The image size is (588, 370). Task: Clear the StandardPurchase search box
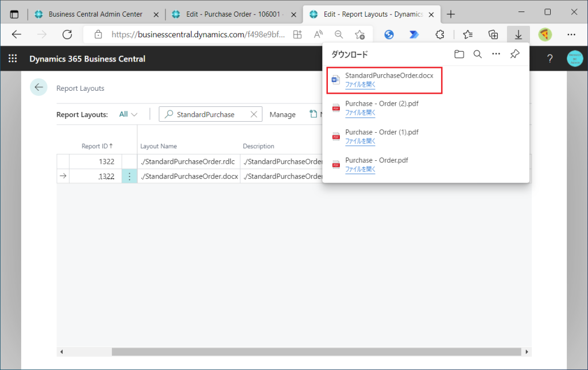point(254,114)
